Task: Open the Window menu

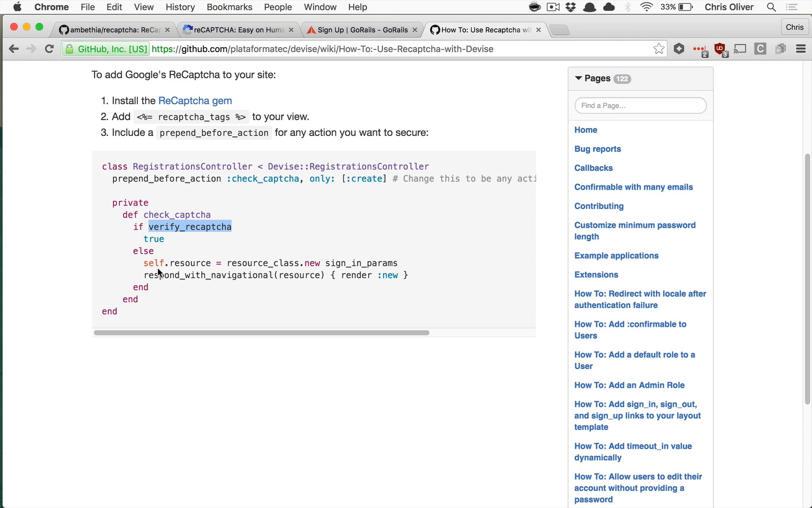Action: 320,7
